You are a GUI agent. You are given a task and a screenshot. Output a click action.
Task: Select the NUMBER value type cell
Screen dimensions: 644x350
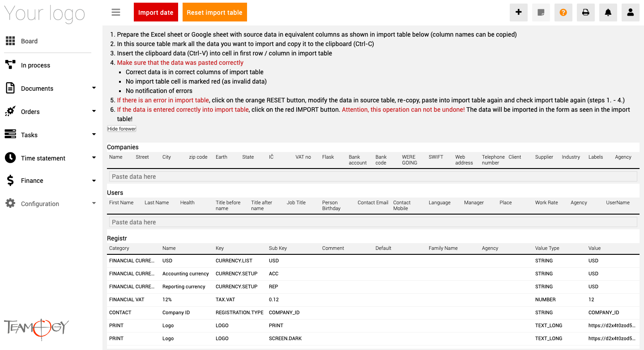click(x=546, y=299)
